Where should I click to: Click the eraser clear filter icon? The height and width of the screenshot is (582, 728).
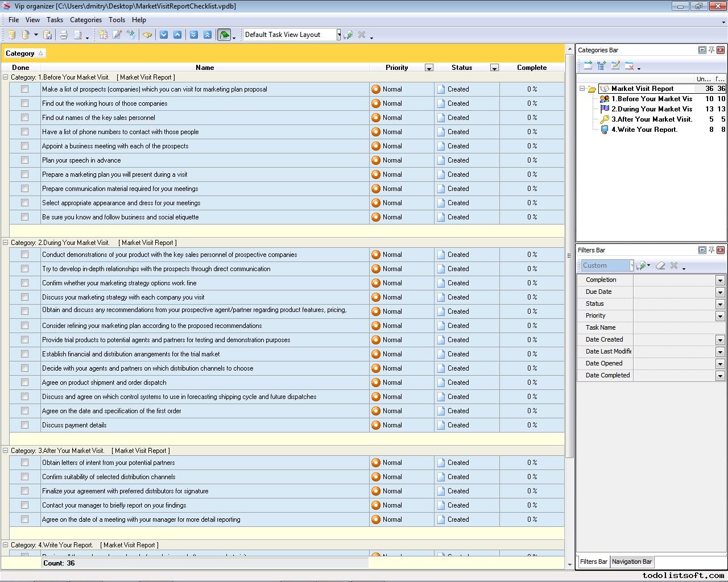click(660, 265)
